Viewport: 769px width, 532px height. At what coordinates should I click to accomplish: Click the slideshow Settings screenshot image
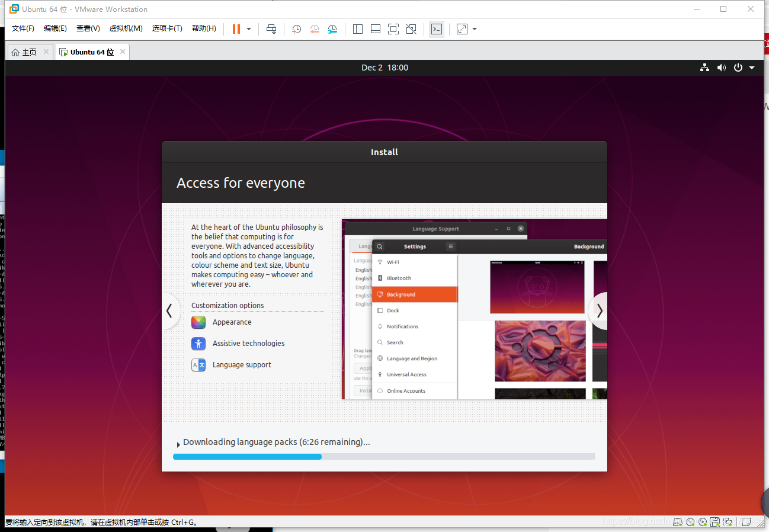(475, 309)
